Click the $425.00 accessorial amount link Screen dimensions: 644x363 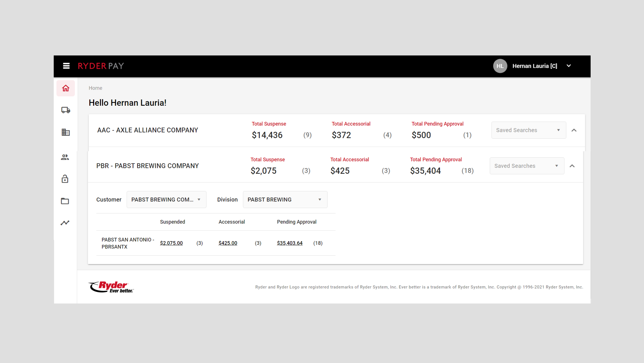(x=228, y=243)
